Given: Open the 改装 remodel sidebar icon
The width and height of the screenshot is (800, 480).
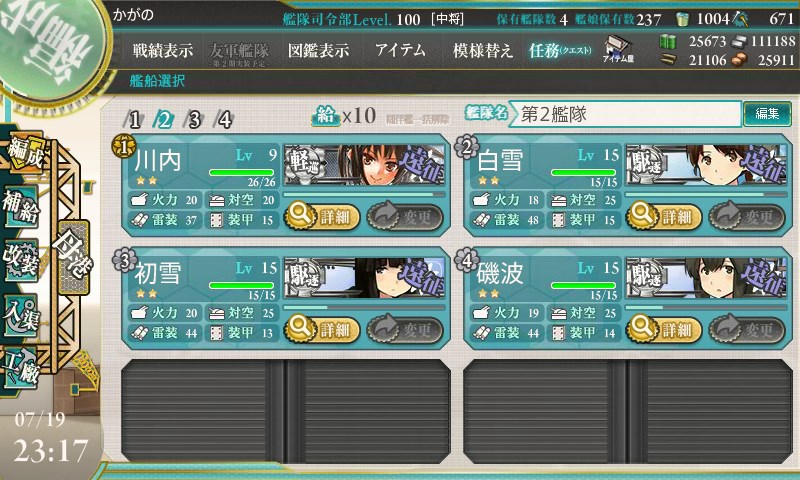Looking at the screenshot, I should [21, 259].
